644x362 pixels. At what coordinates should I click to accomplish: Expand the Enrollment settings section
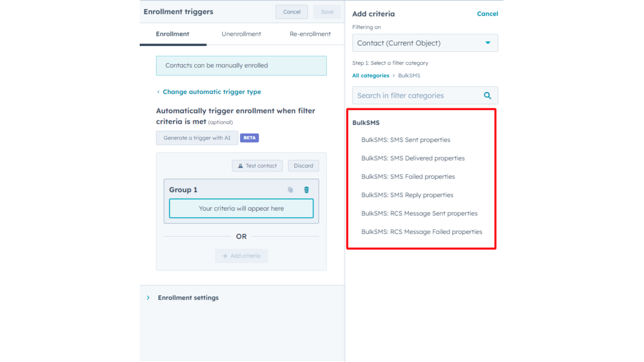(x=148, y=297)
